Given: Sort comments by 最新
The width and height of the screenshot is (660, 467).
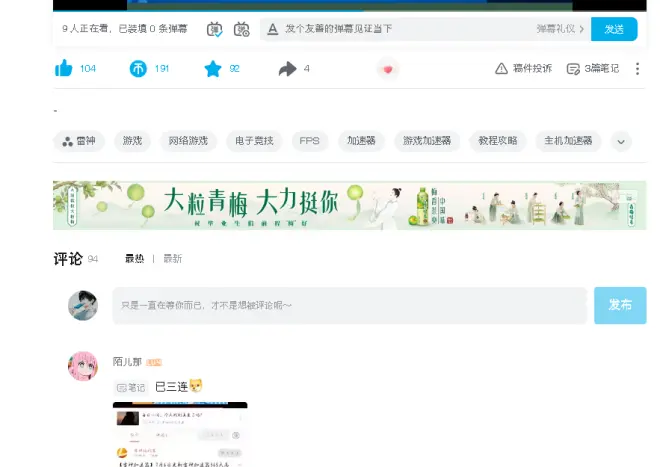Looking at the screenshot, I should click(172, 258).
